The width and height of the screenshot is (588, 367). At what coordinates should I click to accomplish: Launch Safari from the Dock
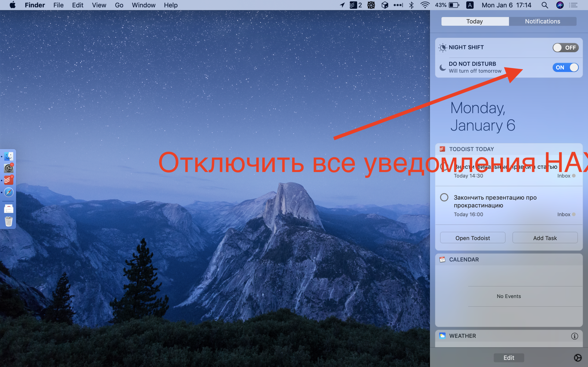coord(9,192)
